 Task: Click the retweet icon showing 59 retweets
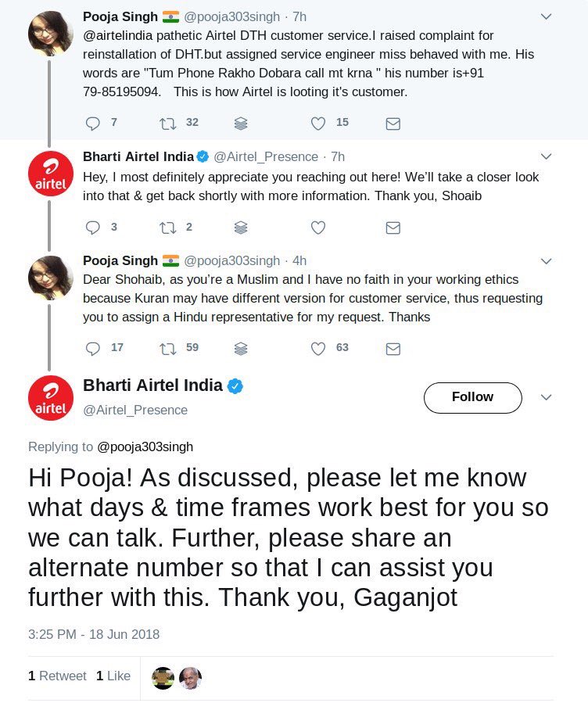pos(167,348)
